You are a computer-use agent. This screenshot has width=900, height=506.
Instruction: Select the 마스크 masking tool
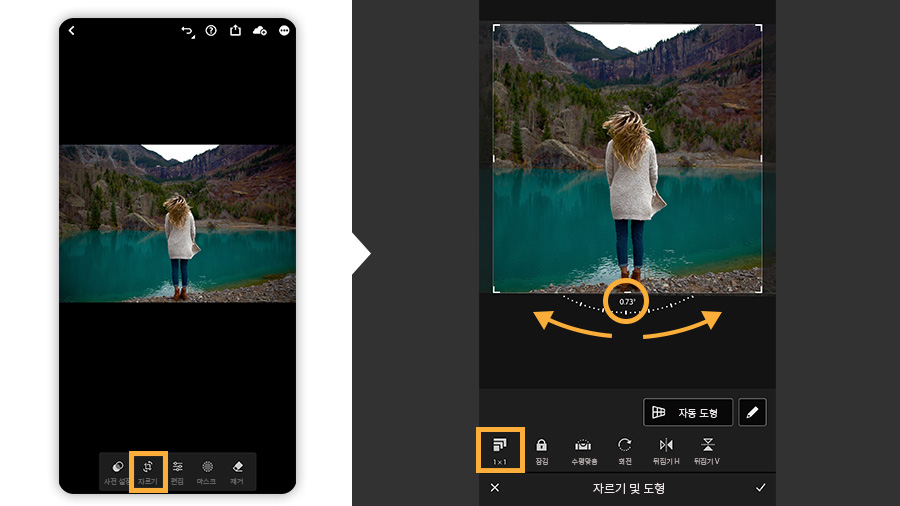[x=207, y=472]
